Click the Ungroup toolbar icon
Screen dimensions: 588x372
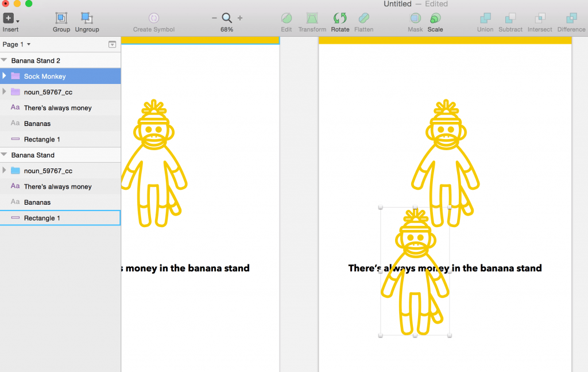[87, 18]
